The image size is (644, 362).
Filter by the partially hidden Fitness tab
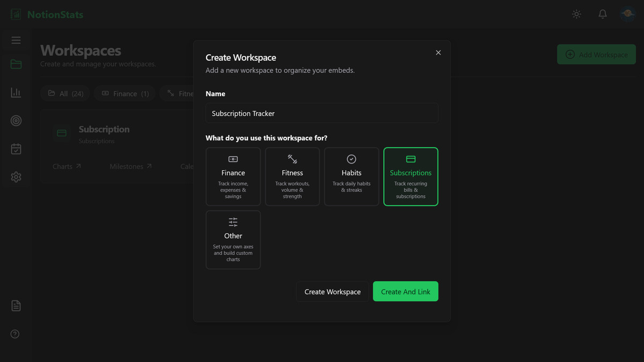(x=177, y=93)
